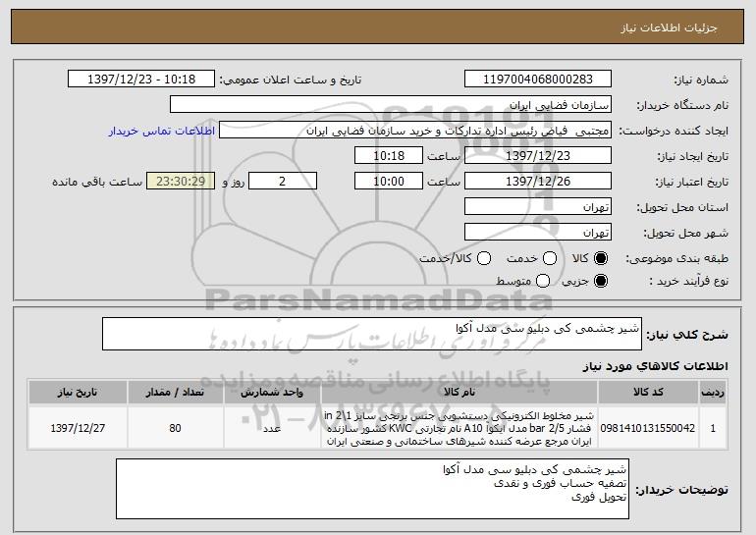756x535 pixels.
Task: Click the request creator field مجتبی فیاض
Action: (x=415, y=130)
